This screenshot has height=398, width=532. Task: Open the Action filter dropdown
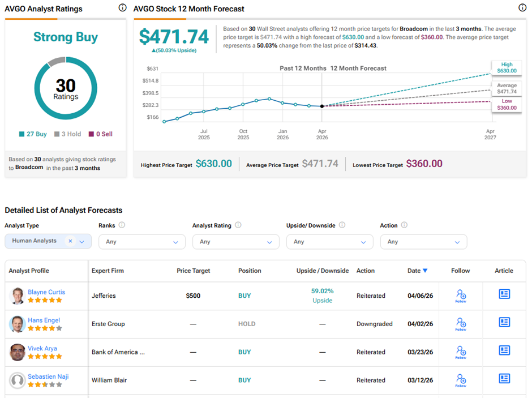[x=423, y=242]
